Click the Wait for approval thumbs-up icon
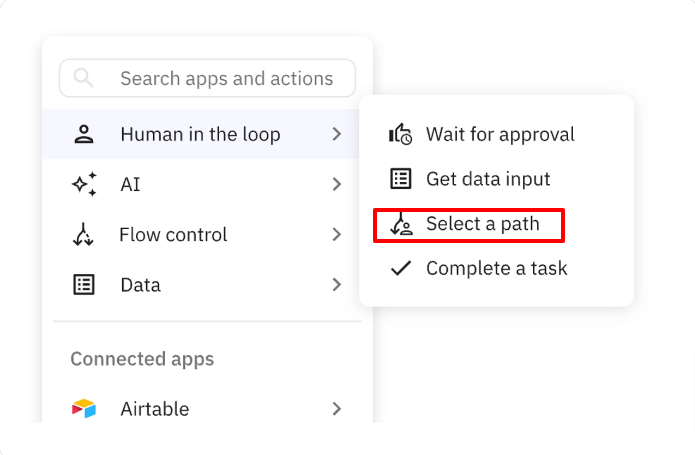The height and width of the screenshot is (455, 695). point(400,134)
